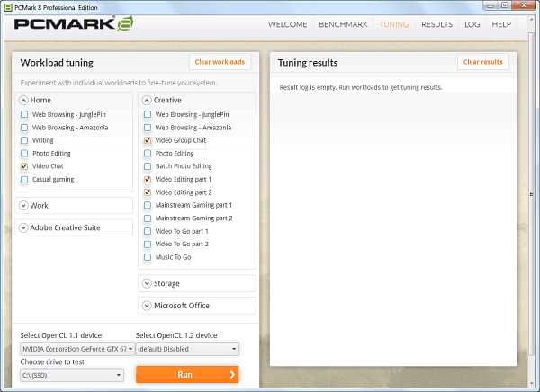540x392 pixels.
Task: Check Batch Photo Editing workload
Action: pyautogui.click(x=148, y=166)
